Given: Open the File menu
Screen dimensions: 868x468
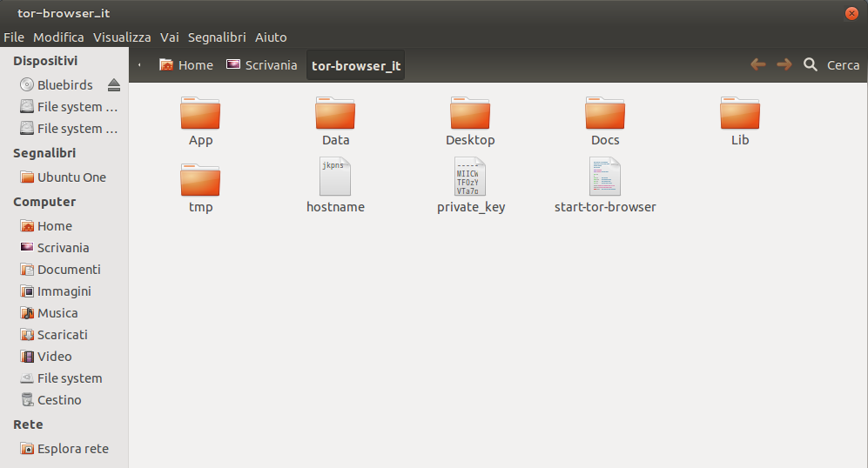Looking at the screenshot, I should (x=14, y=37).
